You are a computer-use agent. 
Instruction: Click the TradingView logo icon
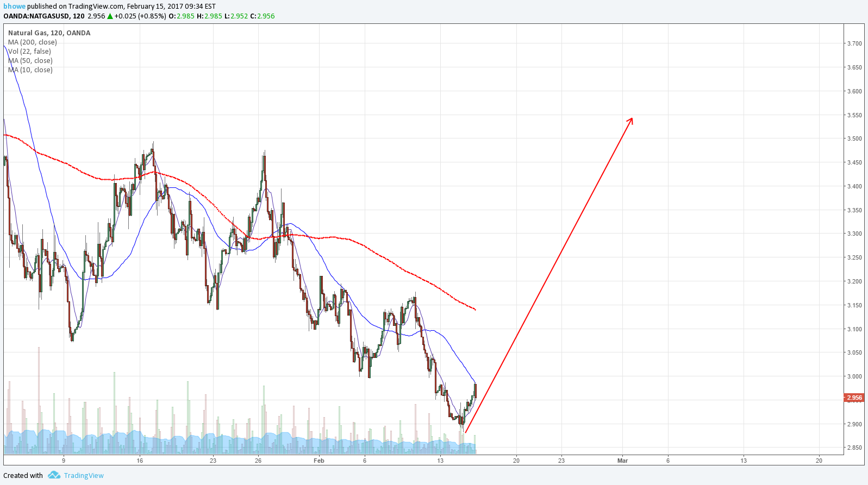point(54,475)
